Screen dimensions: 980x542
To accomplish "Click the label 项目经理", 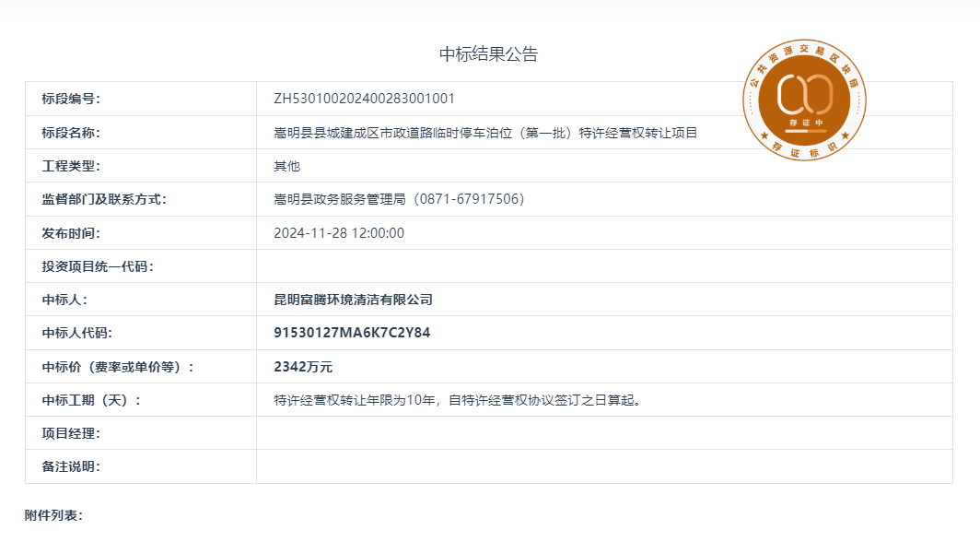I will (x=71, y=433).
